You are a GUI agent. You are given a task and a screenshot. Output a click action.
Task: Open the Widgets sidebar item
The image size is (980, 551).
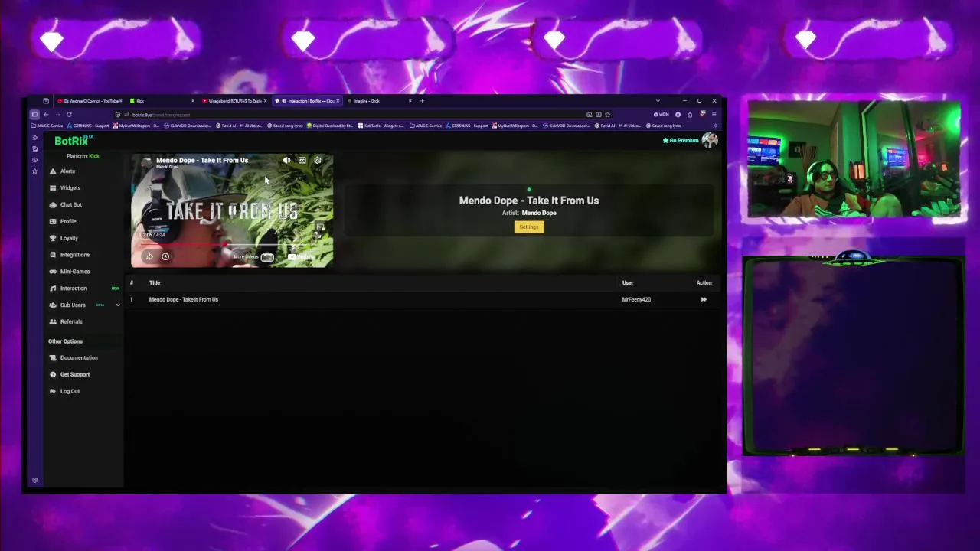[70, 187]
